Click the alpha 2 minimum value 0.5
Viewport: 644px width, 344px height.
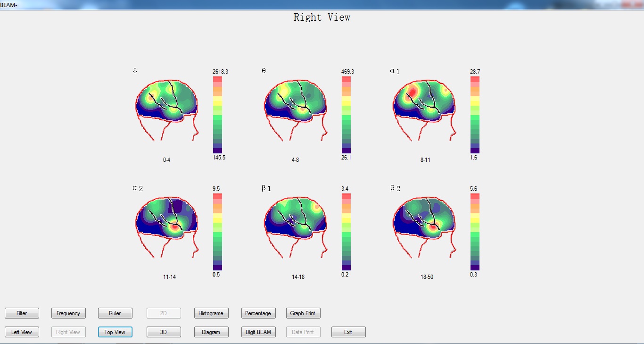tap(216, 275)
